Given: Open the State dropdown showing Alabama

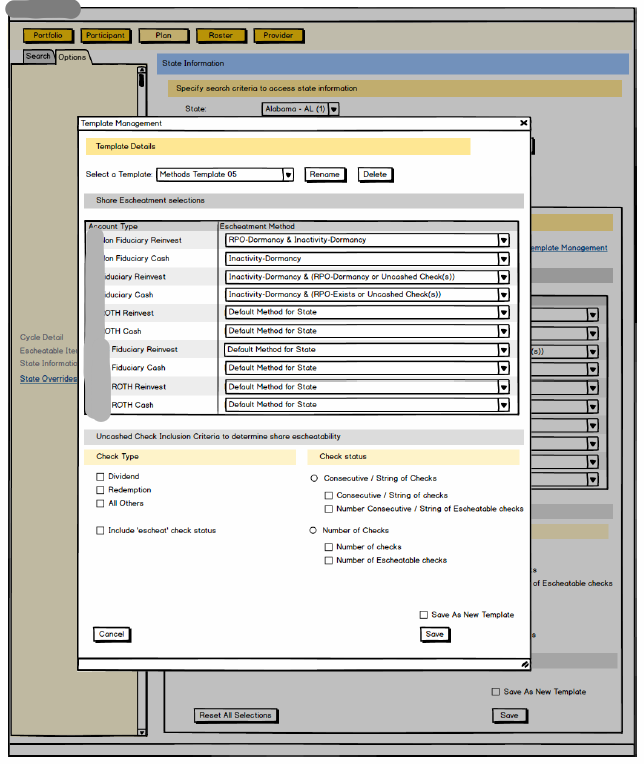Looking at the screenshot, I should click(x=300, y=109).
